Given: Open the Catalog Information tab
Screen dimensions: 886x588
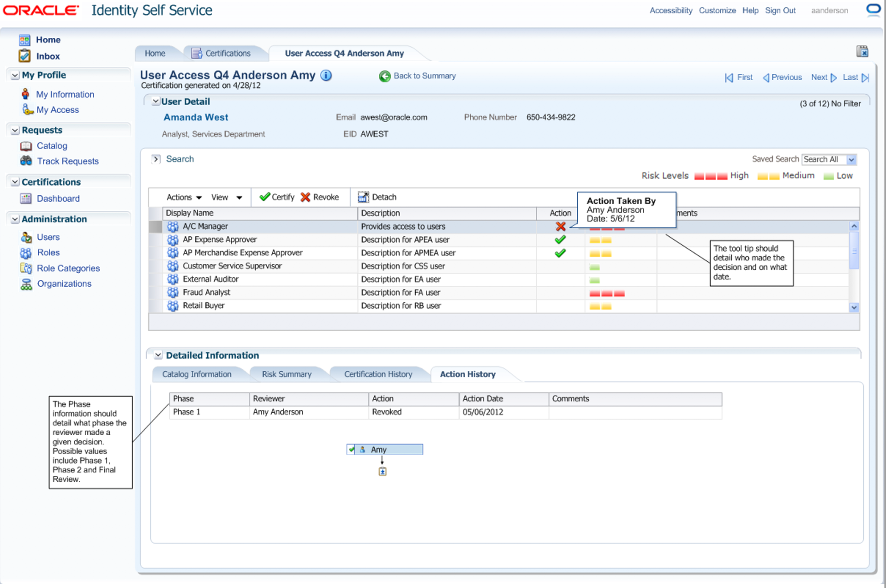Looking at the screenshot, I should [x=197, y=374].
